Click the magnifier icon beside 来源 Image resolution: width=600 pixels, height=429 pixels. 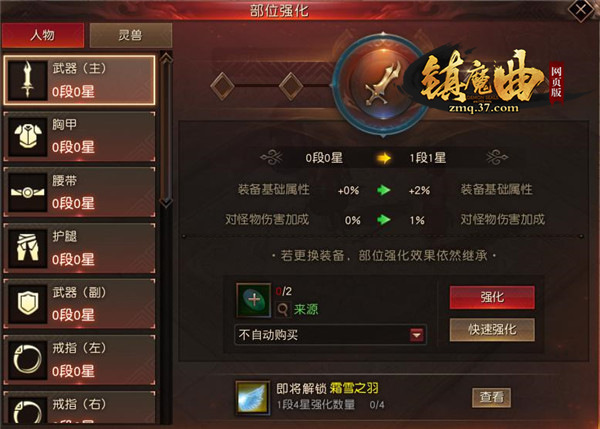(x=283, y=309)
